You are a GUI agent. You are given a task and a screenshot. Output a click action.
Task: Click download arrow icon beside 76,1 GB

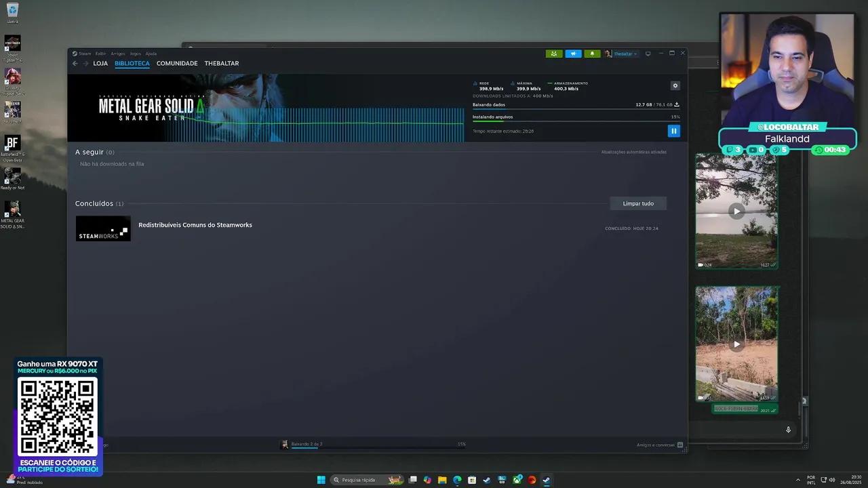point(677,104)
